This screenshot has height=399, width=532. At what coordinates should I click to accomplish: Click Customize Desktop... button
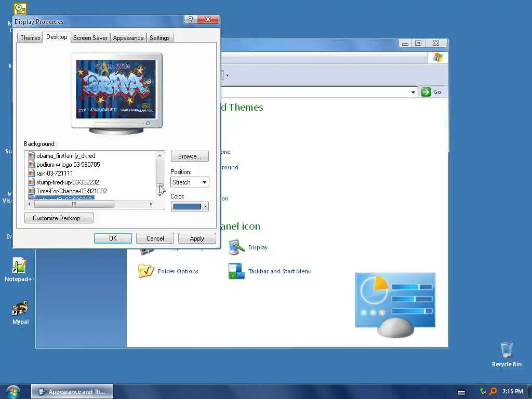tap(59, 218)
